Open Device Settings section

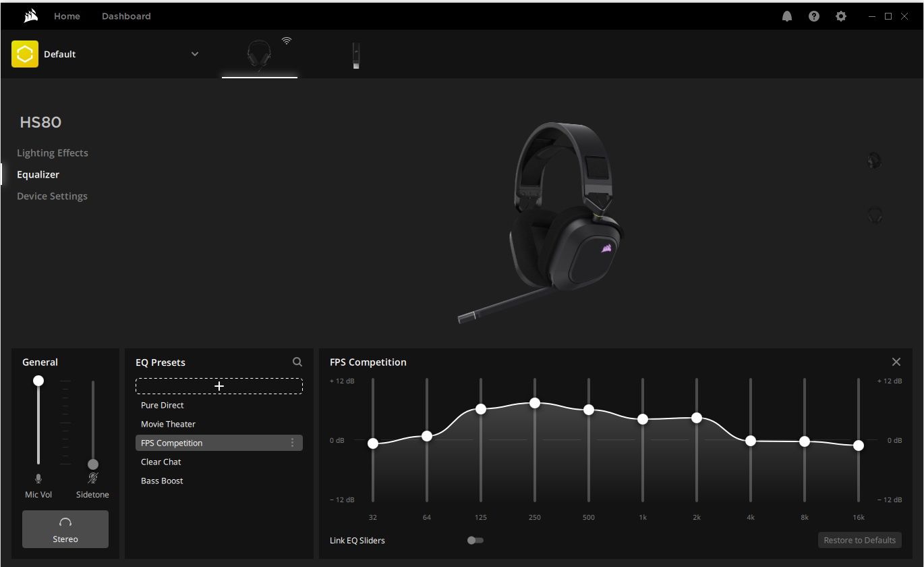coord(52,196)
